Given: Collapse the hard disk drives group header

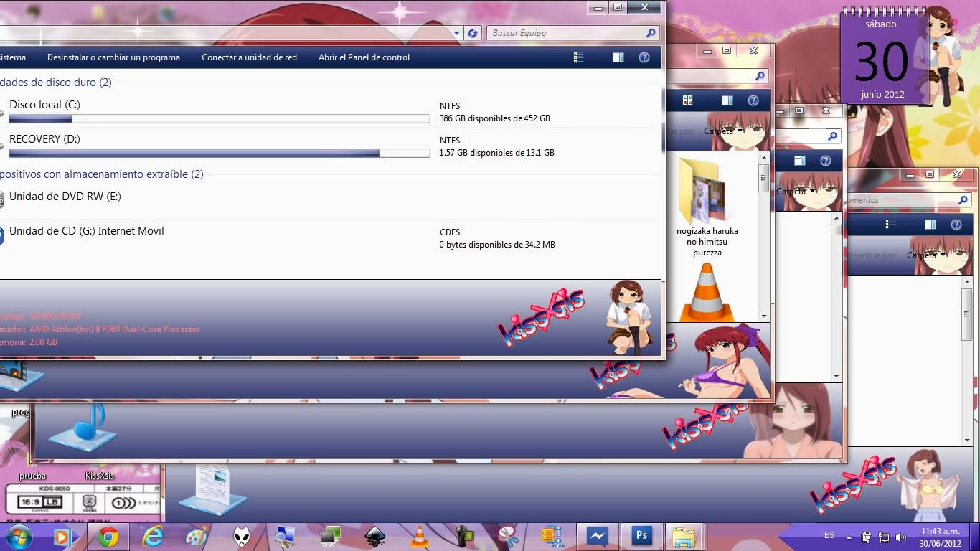Looking at the screenshot, I should tap(56, 83).
